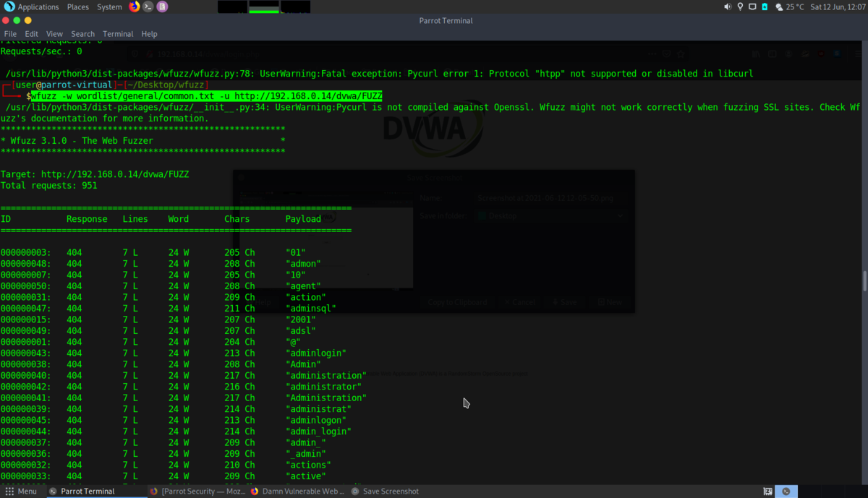Click the yellow window button
868x498 pixels.
click(x=29, y=20)
